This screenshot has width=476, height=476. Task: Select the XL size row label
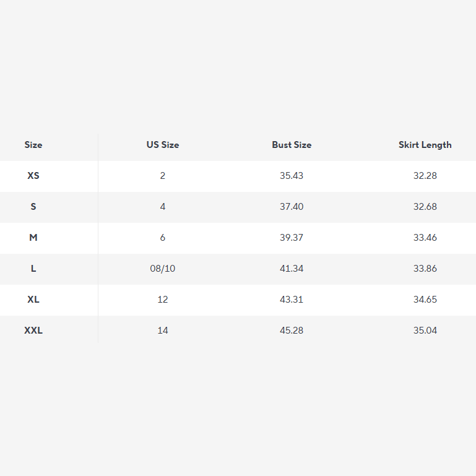point(33,300)
